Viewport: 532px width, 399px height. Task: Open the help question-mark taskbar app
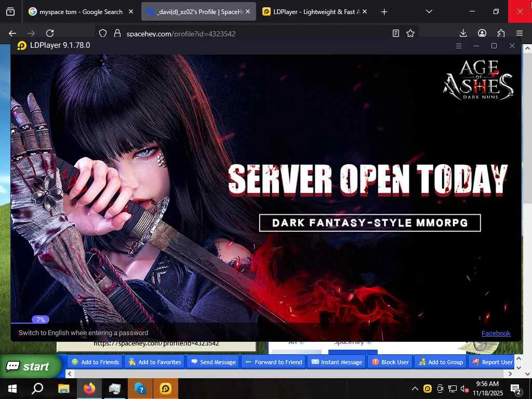tap(140, 389)
